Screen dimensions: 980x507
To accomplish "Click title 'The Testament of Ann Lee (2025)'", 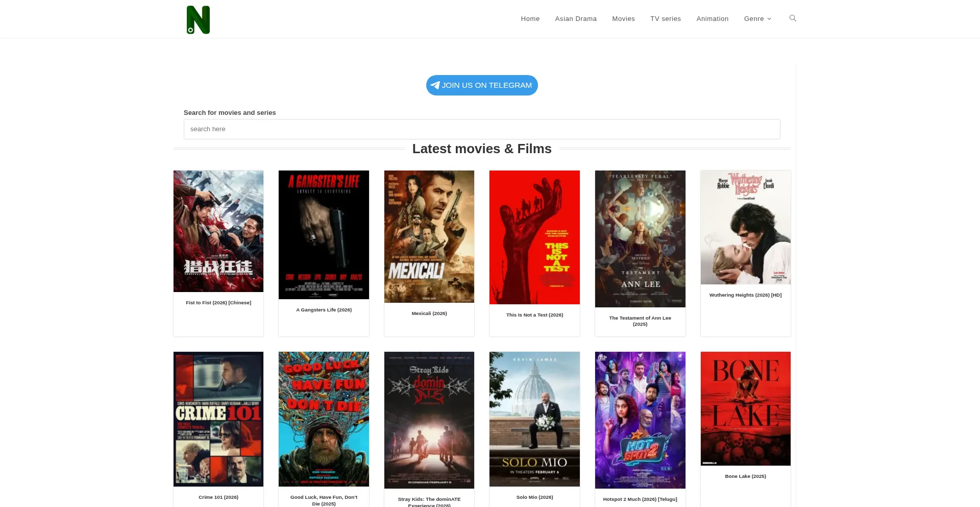I will pos(640,321).
